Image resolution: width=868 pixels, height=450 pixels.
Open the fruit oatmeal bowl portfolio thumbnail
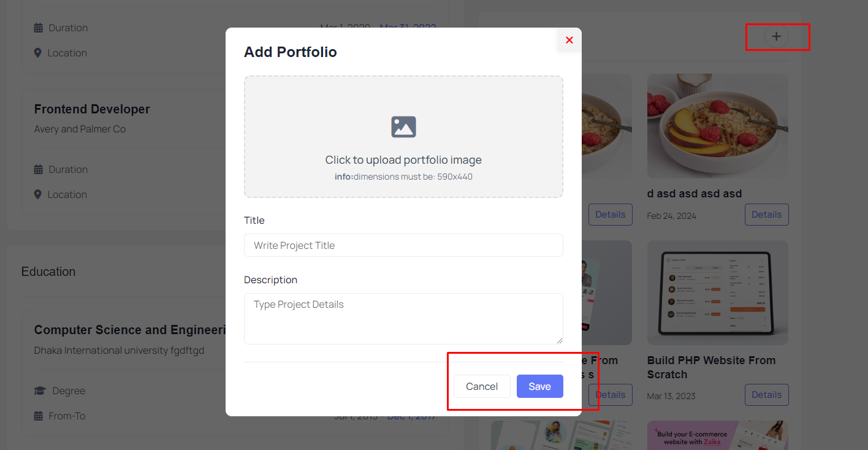click(718, 126)
